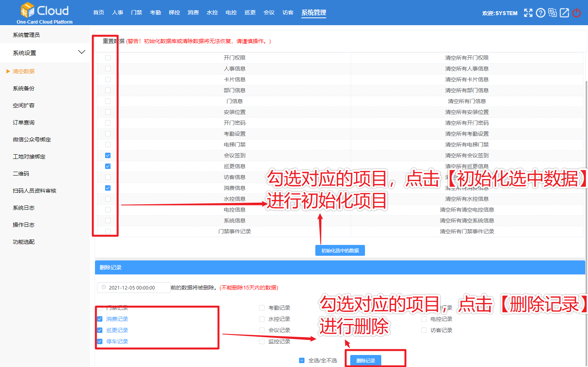The width and height of the screenshot is (588, 367).
Task: Click the red power logout icon
Action: (577, 13)
